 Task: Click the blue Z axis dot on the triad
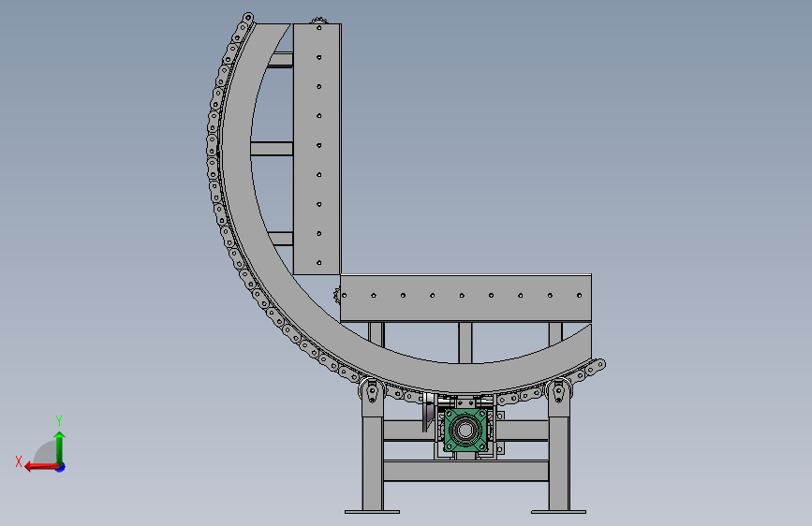pyautogui.click(x=61, y=467)
